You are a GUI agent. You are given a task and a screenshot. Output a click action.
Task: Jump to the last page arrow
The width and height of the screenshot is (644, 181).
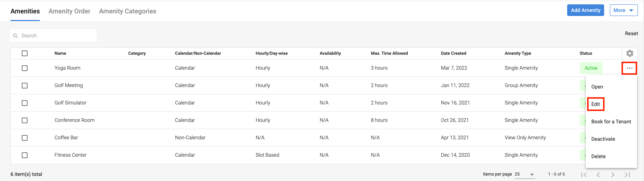pyautogui.click(x=627, y=174)
